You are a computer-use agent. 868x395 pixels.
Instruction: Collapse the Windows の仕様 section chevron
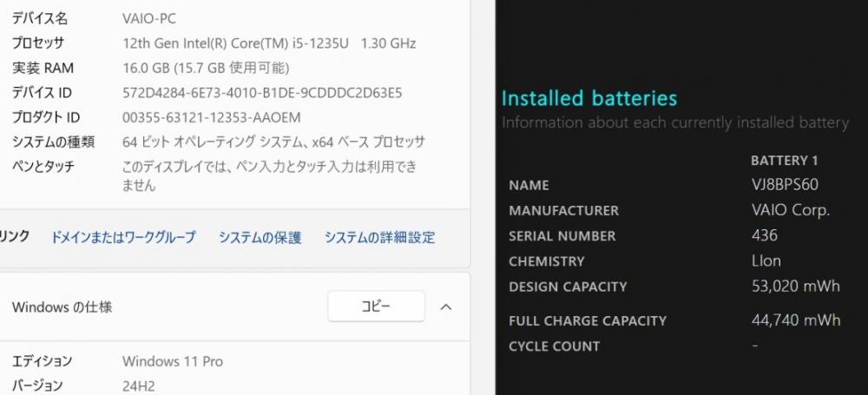coord(446,306)
